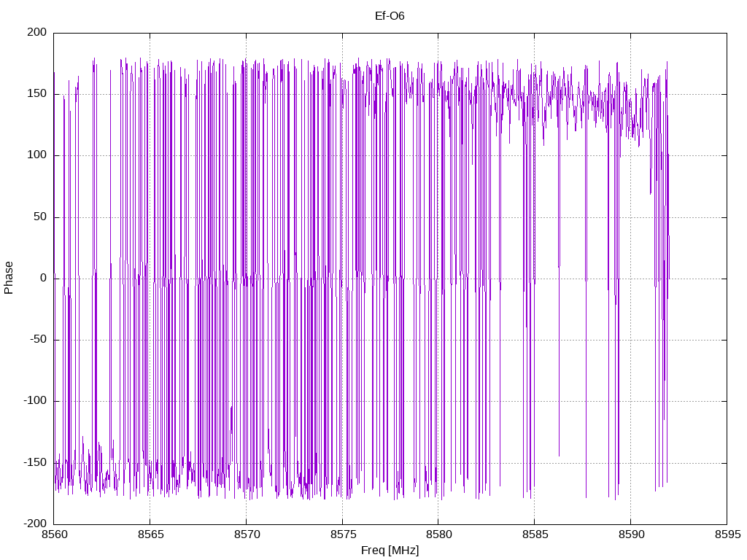This screenshot has height=560, width=747.
Task: Click the -150 y-axis tick label
Action: click(x=35, y=462)
